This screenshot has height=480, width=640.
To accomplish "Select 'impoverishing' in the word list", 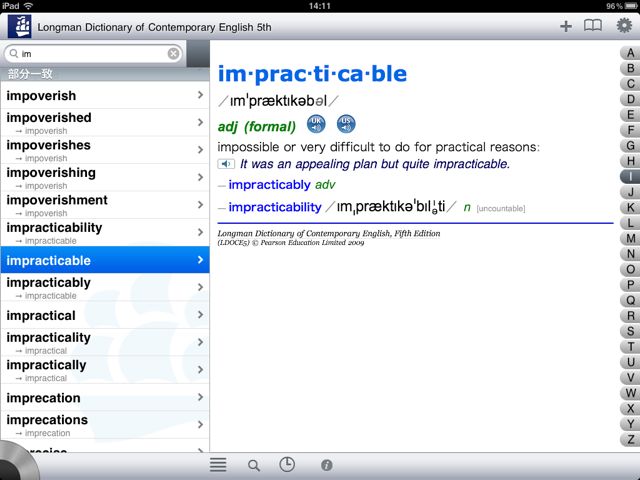I will coord(105,177).
